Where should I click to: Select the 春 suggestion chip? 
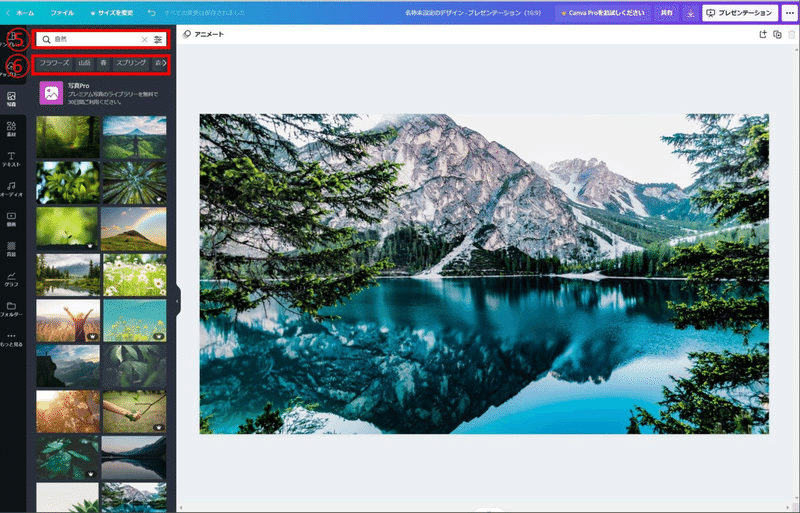coord(104,63)
